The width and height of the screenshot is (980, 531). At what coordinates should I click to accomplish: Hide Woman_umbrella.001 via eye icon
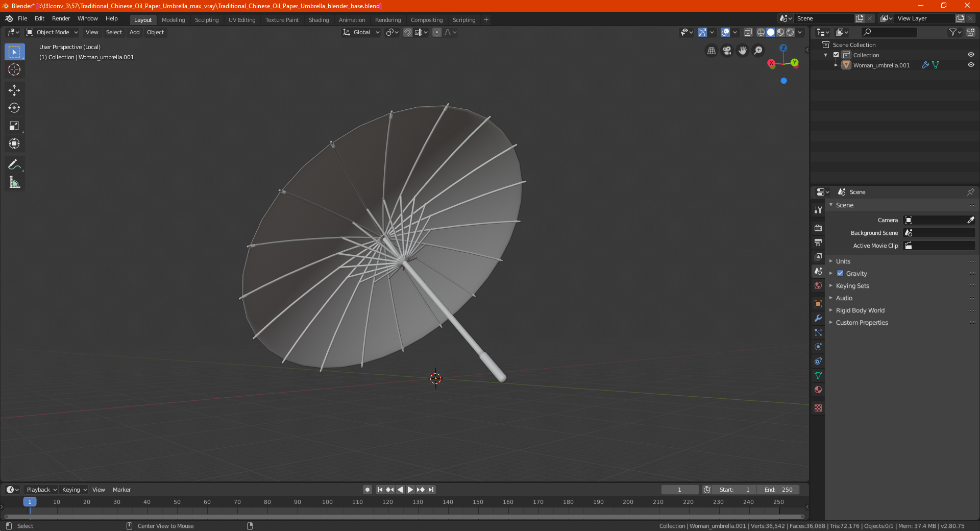coord(971,65)
